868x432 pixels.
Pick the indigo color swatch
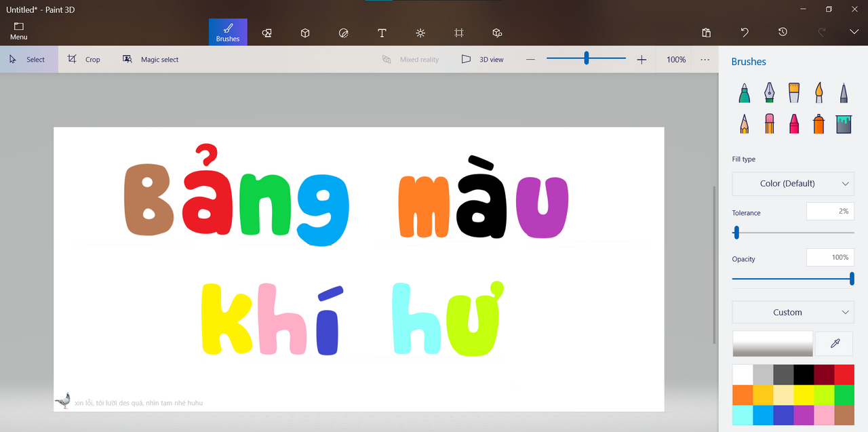[x=783, y=416]
